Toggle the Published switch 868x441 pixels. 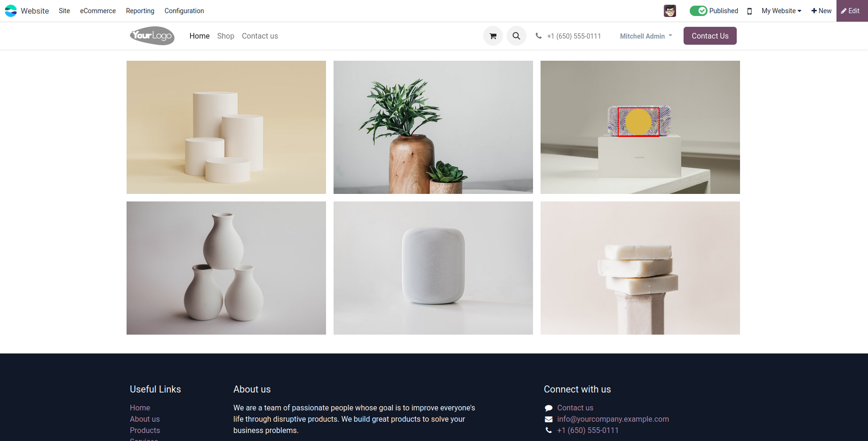[x=698, y=11]
